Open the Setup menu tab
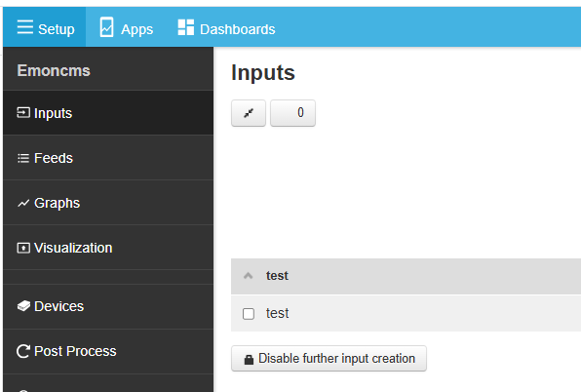Screen dimensions: 581x392 pos(45,27)
